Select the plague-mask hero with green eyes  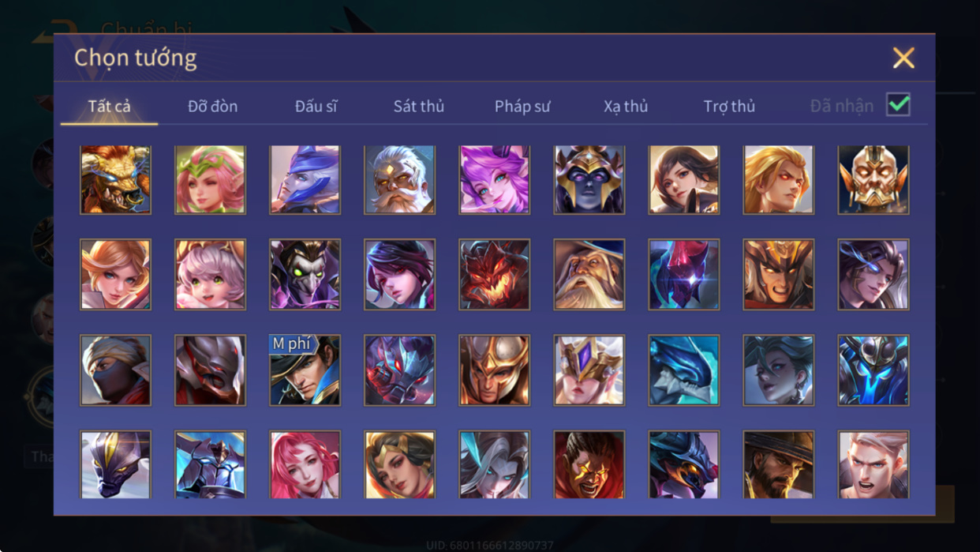[305, 274]
